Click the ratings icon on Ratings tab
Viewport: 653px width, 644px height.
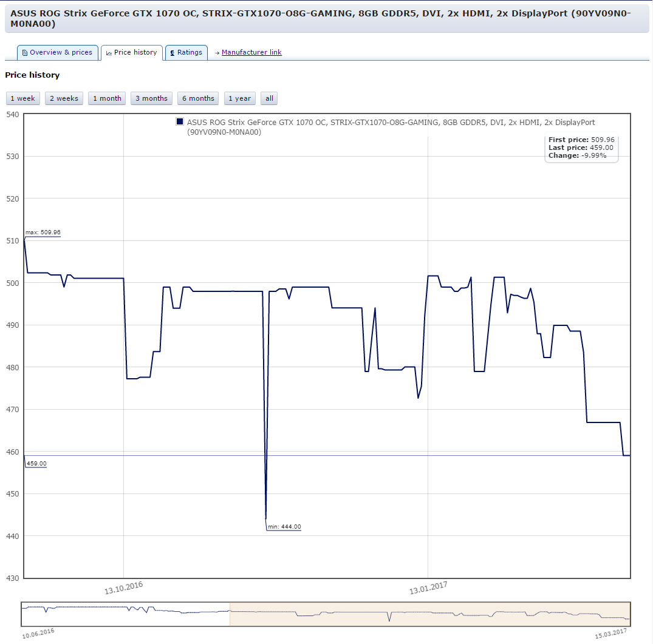(173, 53)
